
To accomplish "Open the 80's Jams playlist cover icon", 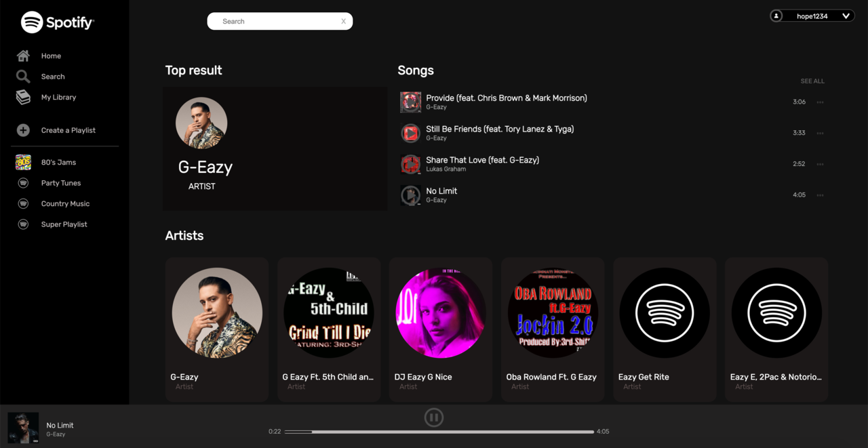I will tap(23, 162).
